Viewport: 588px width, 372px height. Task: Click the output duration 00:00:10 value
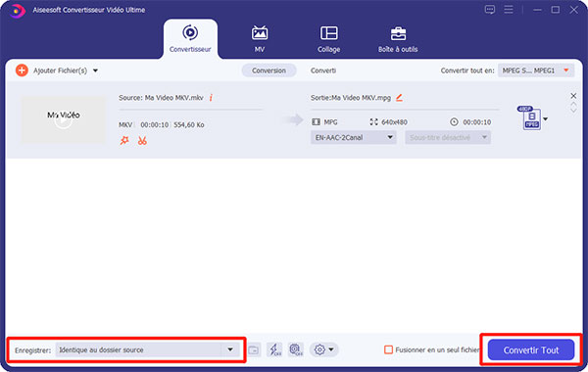point(476,122)
